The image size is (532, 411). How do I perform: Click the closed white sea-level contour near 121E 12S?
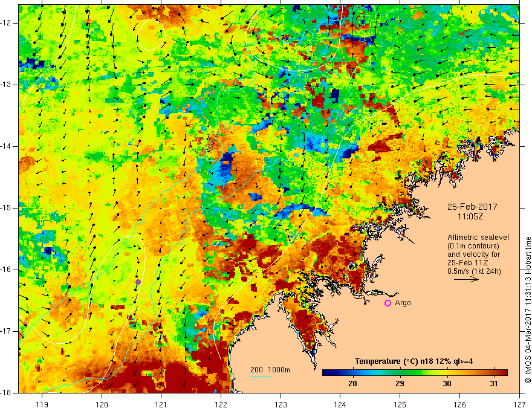(x=151, y=35)
